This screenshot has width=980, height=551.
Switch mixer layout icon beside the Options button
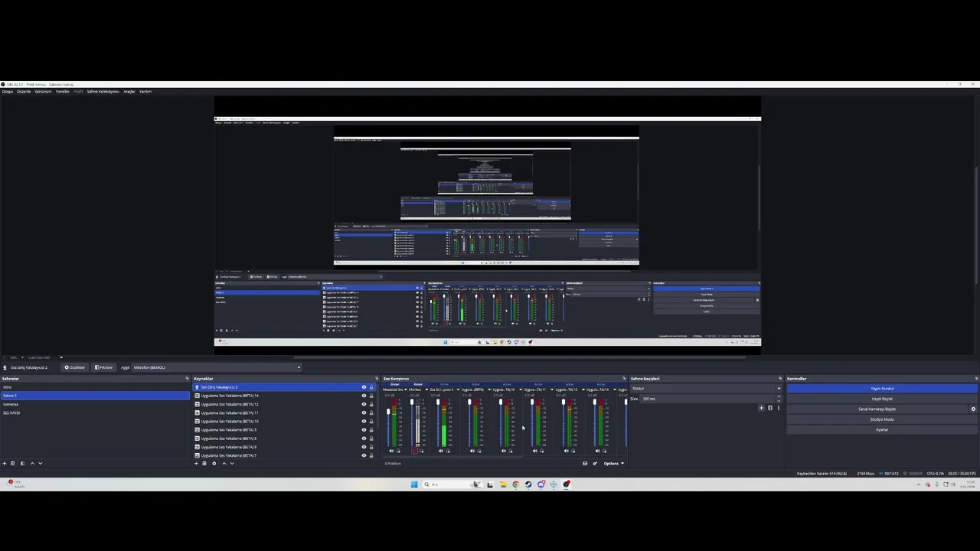pyautogui.click(x=585, y=463)
